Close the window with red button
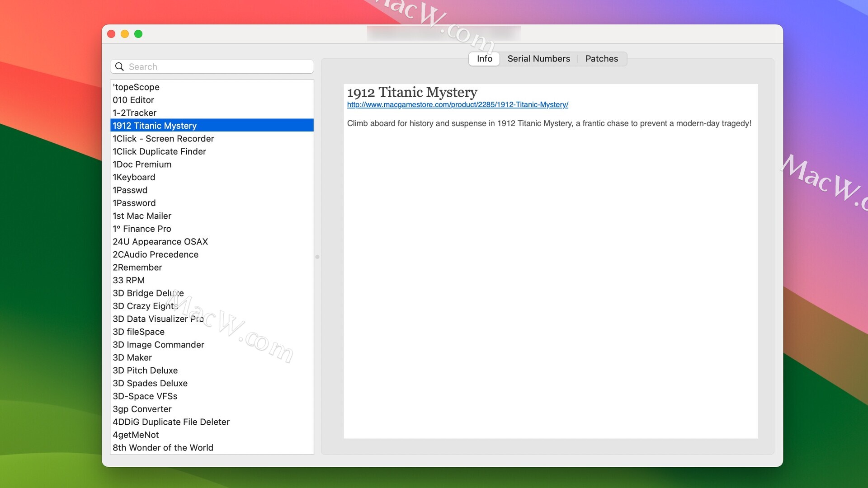868x488 pixels. [x=111, y=34]
